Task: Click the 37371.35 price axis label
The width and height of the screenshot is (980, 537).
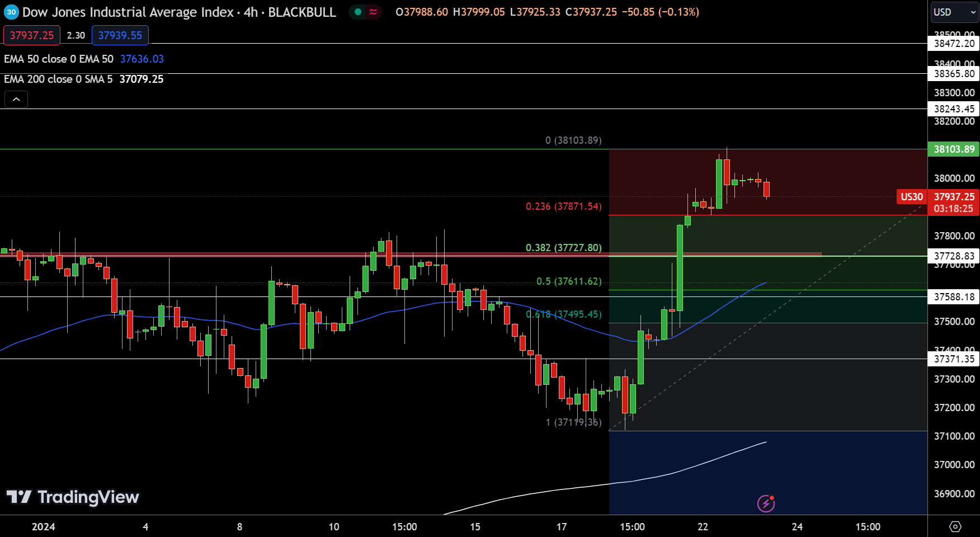Action: [x=954, y=359]
